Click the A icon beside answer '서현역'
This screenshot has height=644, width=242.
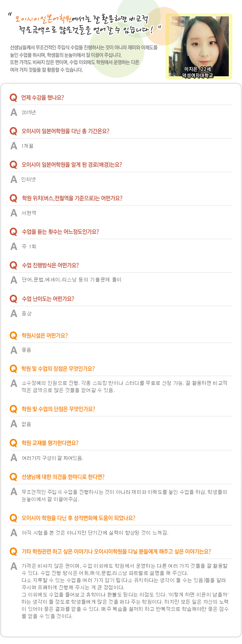(x=14, y=213)
